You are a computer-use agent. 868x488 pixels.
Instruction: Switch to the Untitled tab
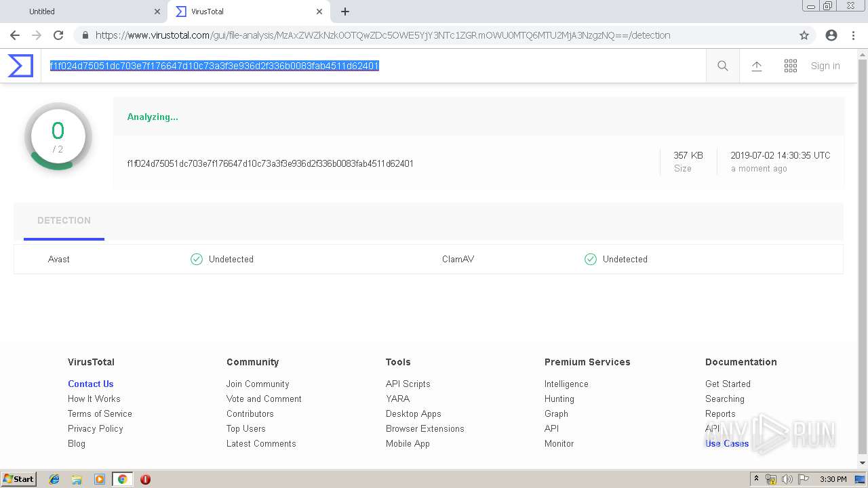tap(84, 12)
